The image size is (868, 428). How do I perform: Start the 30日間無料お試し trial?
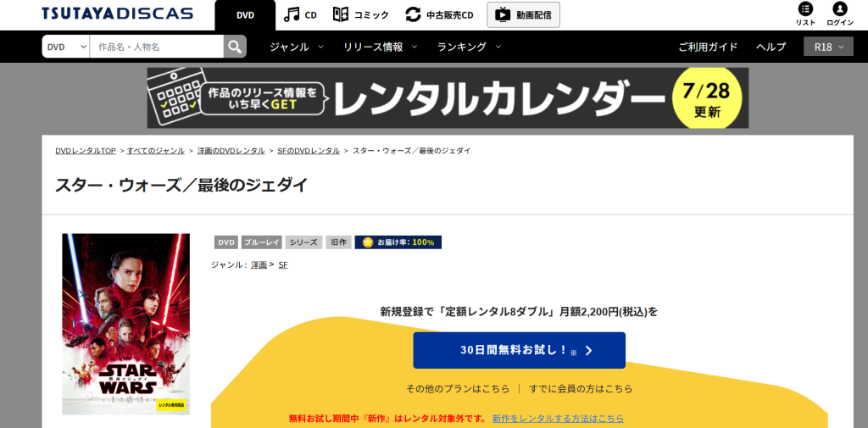(520, 351)
